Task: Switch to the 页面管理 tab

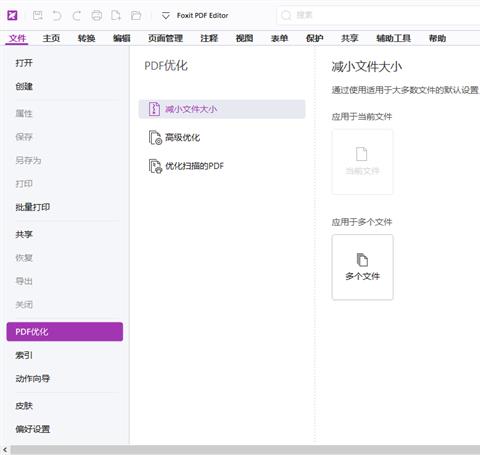Action: pyautogui.click(x=165, y=38)
